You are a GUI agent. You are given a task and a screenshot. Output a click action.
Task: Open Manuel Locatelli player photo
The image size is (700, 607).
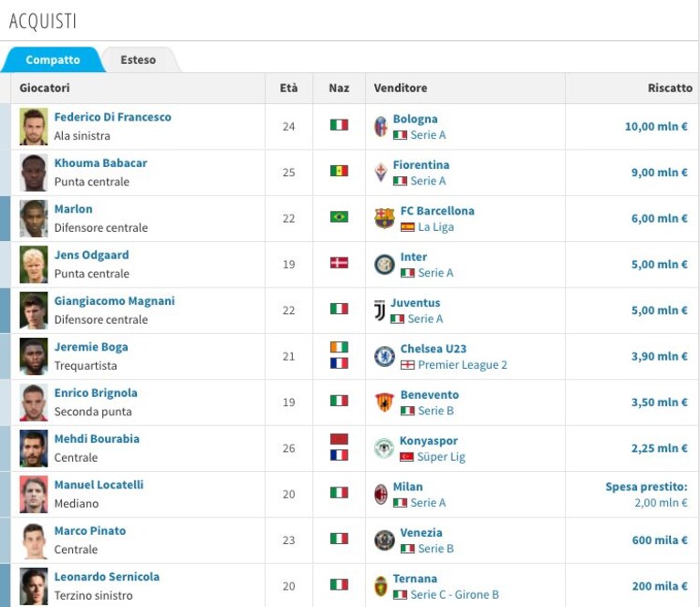click(34, 495)
